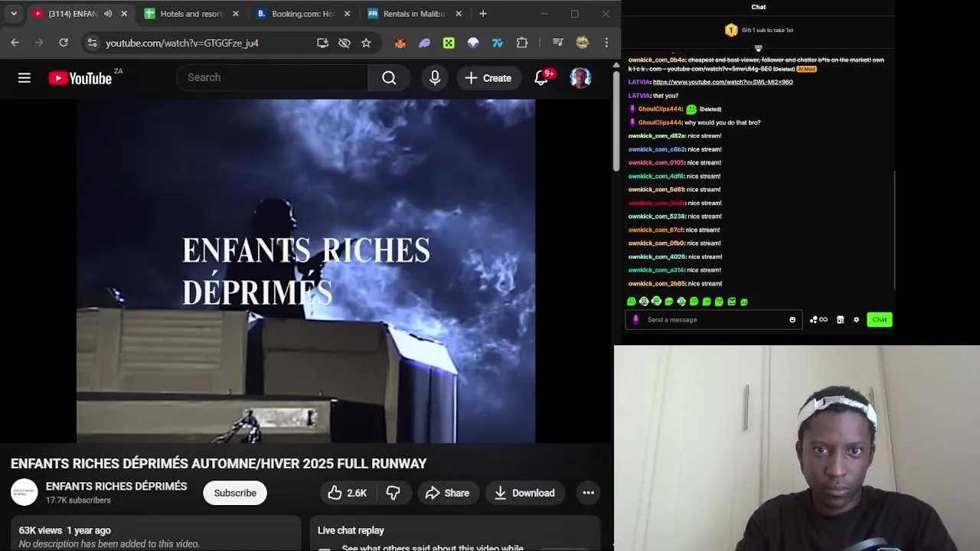Open a new browser tab

pos(483,14)
